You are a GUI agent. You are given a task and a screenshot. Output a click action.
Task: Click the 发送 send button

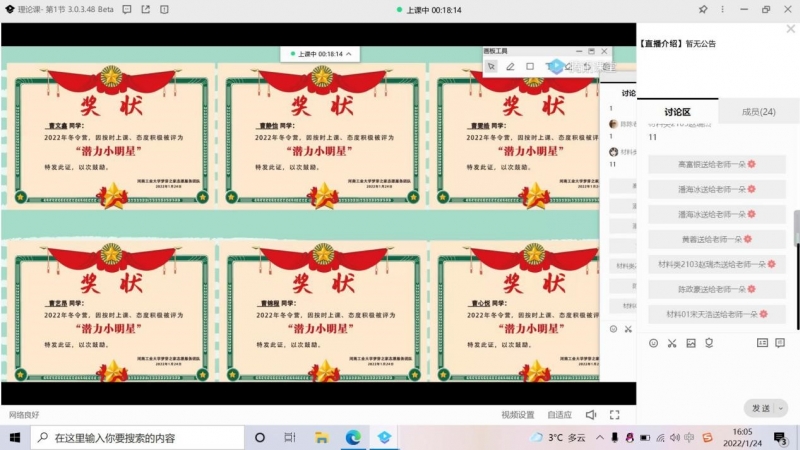[x=760, y=408]
